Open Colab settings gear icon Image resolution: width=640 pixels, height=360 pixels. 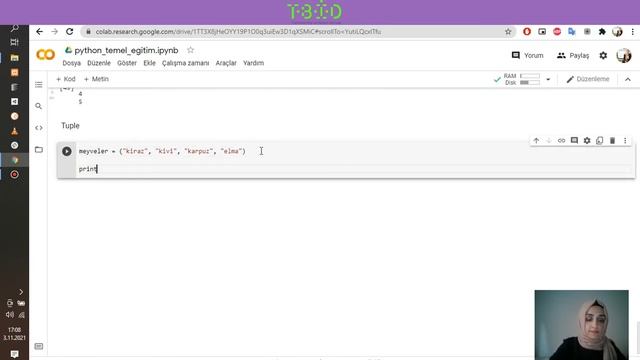(603, 56)
